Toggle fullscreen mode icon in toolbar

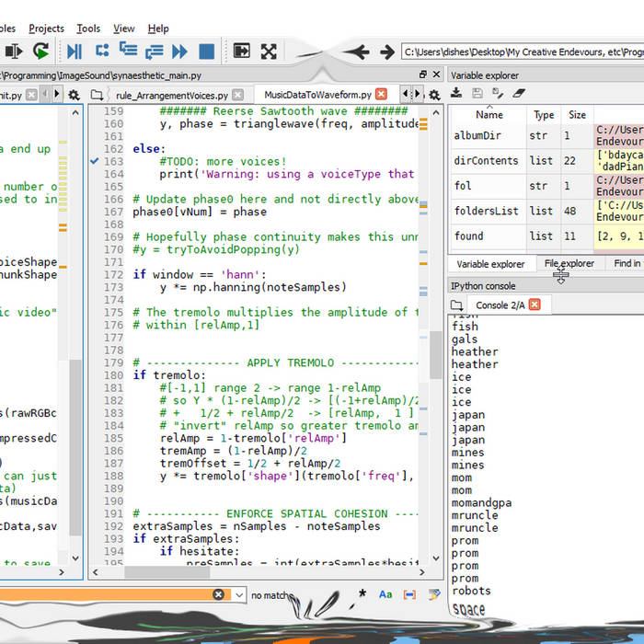tap(269, 52)
